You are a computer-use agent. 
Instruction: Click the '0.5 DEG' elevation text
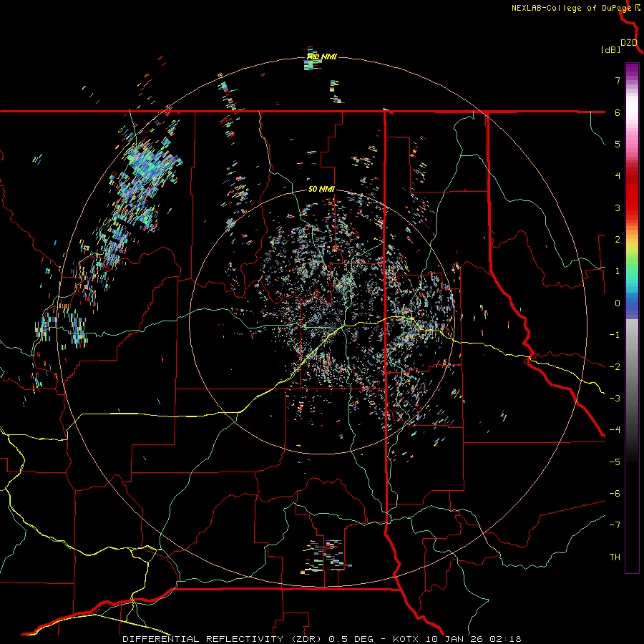click(x=351, y=639)
